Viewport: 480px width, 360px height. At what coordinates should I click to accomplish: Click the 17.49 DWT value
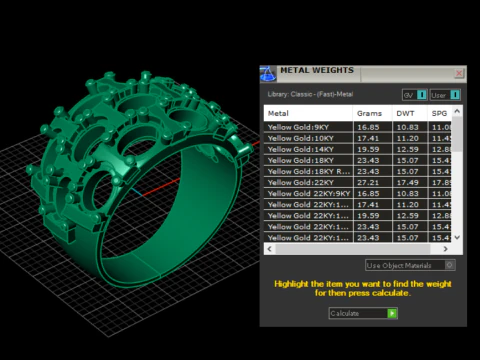tap(407, 182)
